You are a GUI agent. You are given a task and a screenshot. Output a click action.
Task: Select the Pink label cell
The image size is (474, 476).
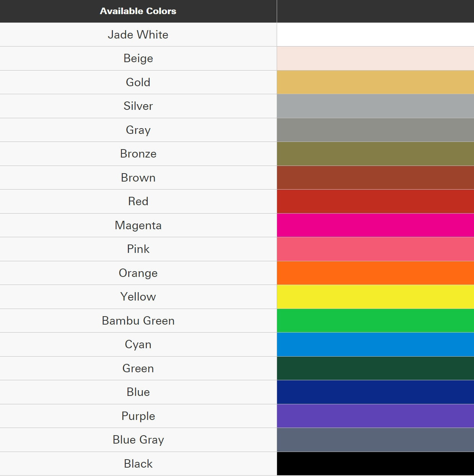tap(138, 249)
